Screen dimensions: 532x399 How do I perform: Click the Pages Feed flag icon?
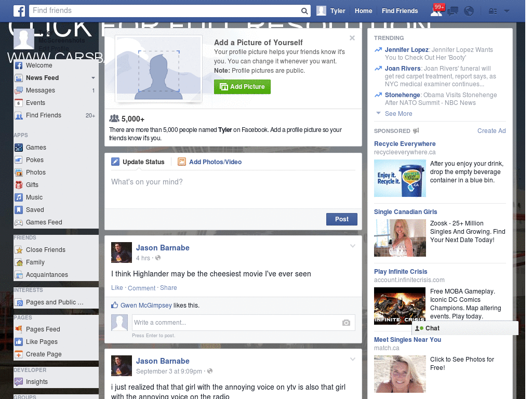click(x=19, y=329)
